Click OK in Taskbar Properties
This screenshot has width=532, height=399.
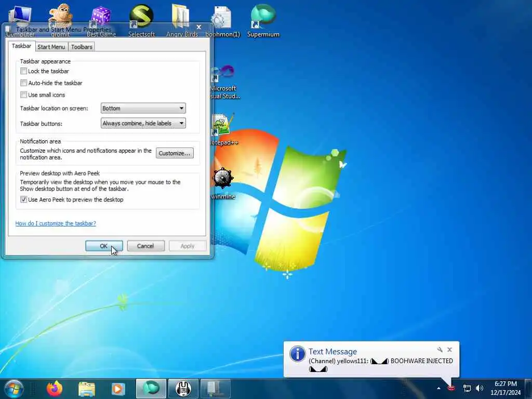tap(104, 246)
